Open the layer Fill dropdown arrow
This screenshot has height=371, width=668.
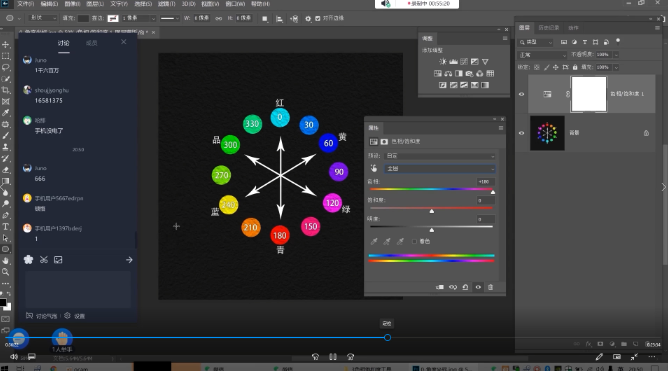616,67
